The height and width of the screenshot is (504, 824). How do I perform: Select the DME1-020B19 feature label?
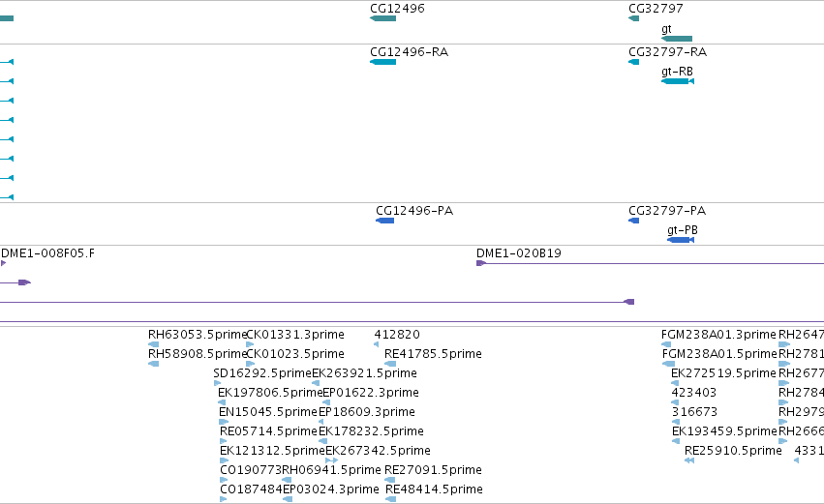click(519, 253)
